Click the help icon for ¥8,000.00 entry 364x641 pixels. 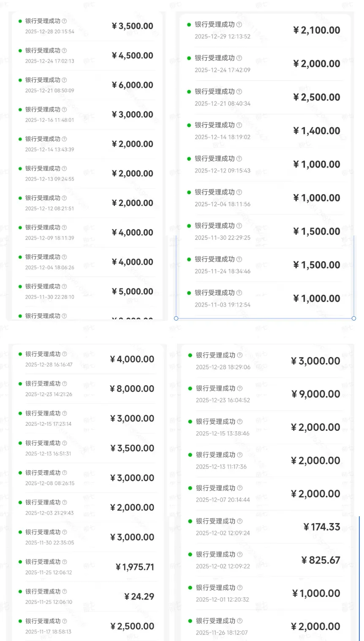pos(65,384)
